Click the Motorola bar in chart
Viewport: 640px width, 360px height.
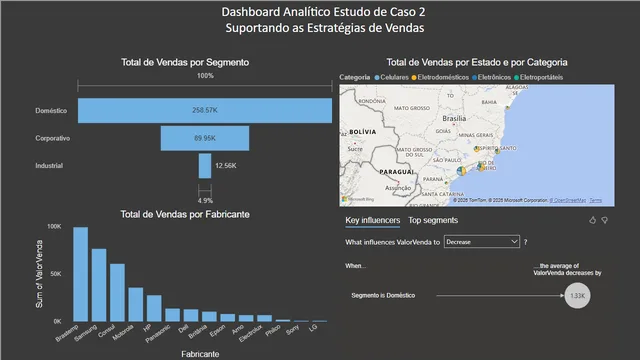click(x=136, y=304)
